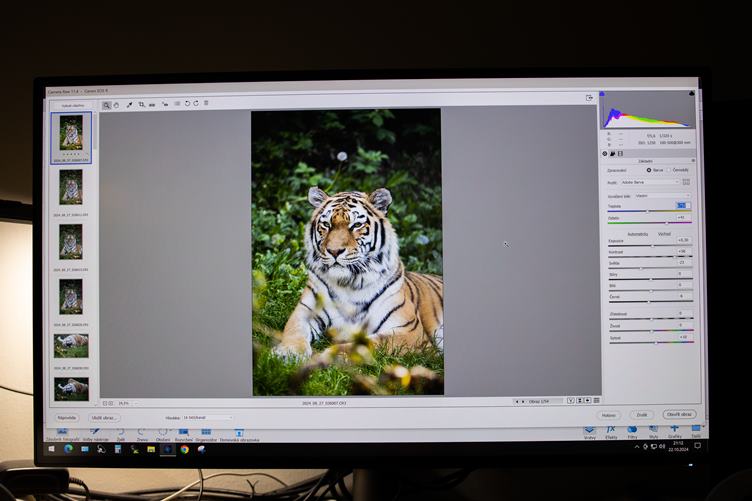
Task: Select the first tiger thumbnail in filmstrip
Action: coord(71,133)
